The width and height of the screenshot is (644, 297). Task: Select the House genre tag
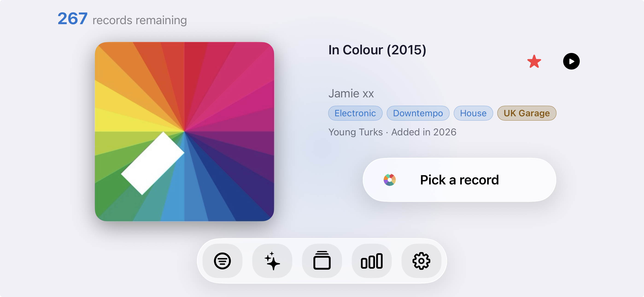[473, 113]
